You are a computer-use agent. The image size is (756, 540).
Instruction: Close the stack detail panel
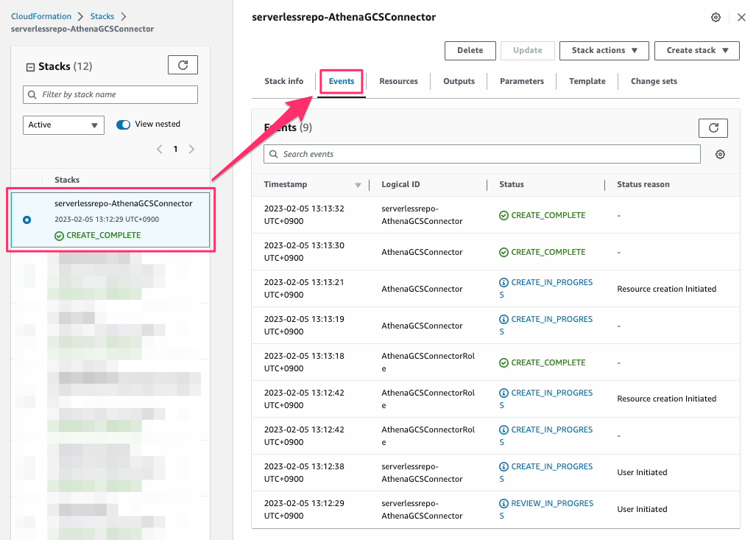741,18
